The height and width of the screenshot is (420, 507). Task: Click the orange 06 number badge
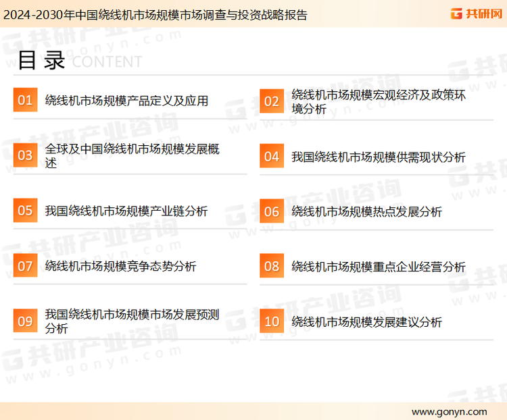point(271,211)
